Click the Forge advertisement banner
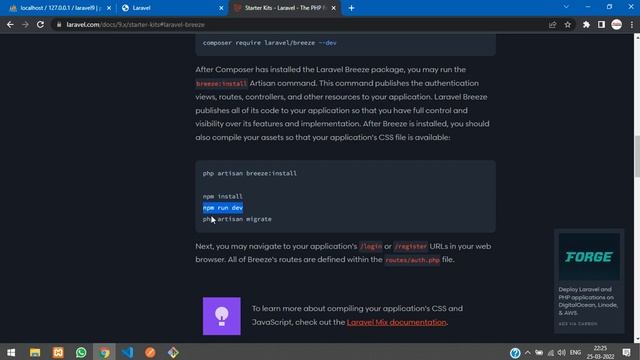Image resolution: width=640 pixels, height=360 pixels. pos(589,257)
